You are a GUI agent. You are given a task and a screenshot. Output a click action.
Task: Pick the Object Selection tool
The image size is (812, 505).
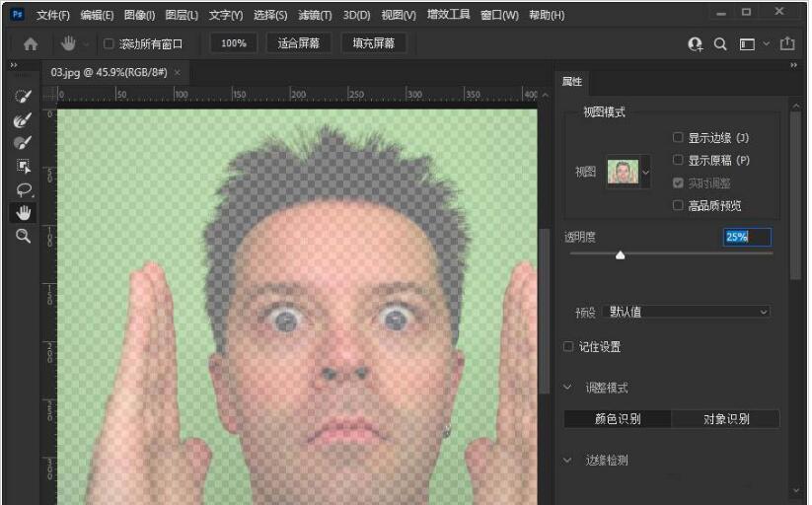22,166
